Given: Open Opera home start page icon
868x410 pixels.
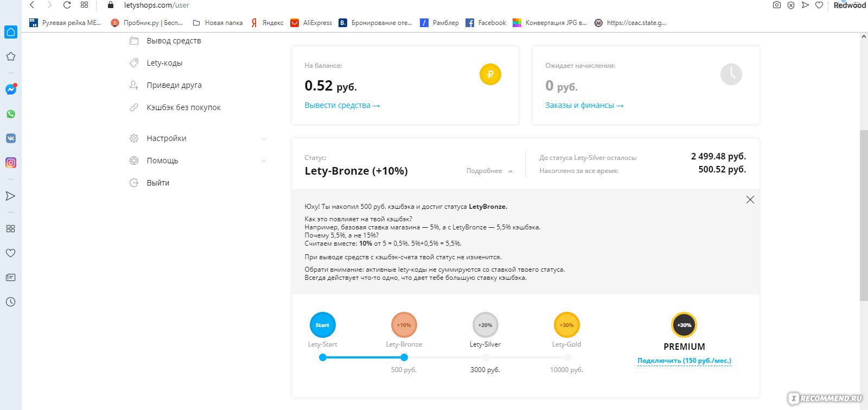Looking at the screenshot, I should (x=11, y=32).
